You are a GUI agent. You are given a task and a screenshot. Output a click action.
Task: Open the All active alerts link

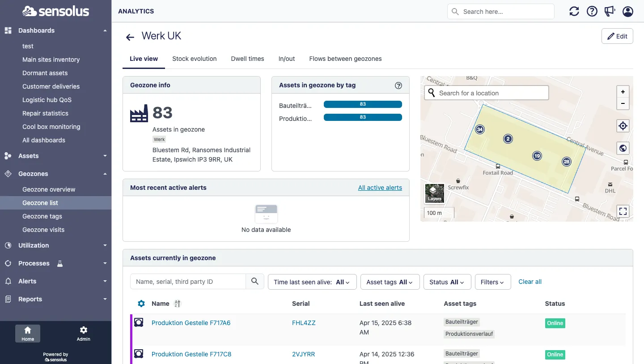coord(380,188)
